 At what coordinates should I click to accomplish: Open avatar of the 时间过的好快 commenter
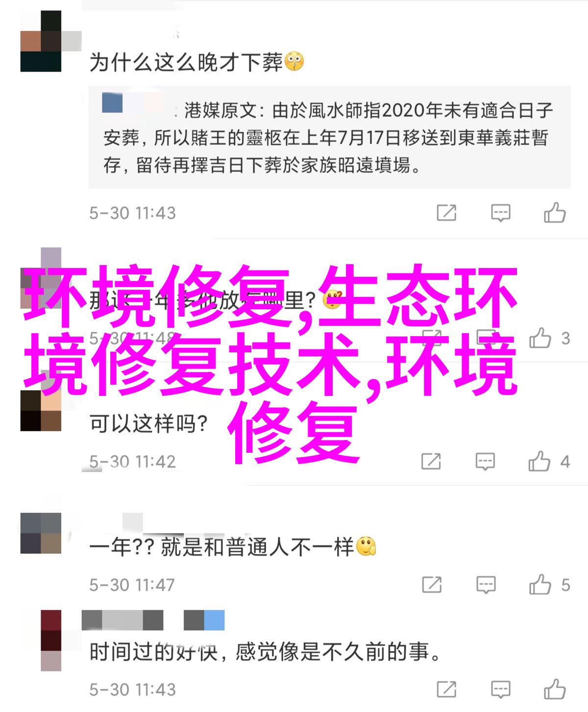(x=51, y=640)
